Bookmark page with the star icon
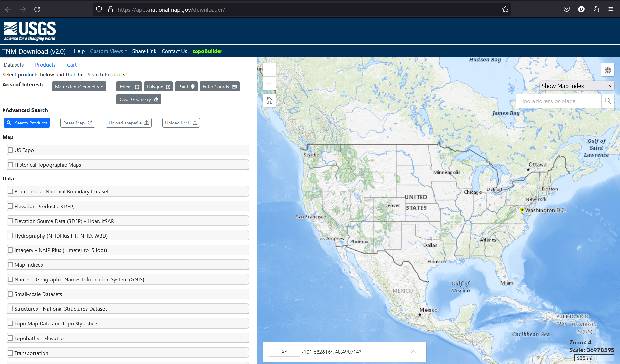 pos(505,9)
